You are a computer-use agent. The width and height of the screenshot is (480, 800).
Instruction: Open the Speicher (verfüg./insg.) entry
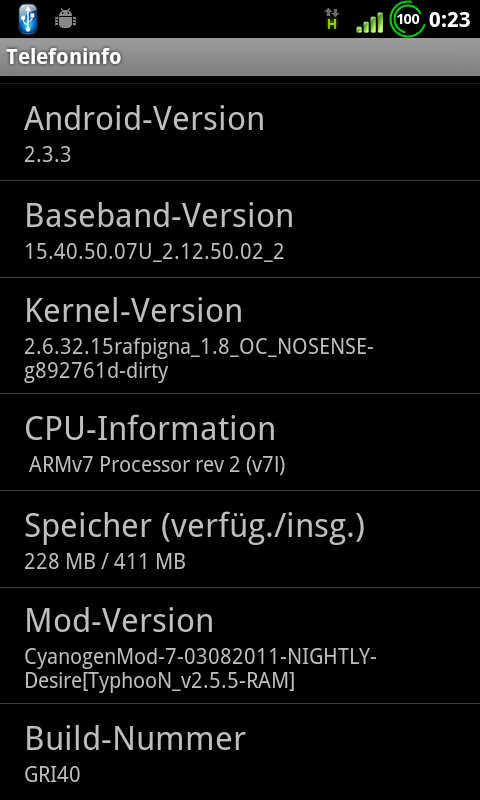[240, 539]
